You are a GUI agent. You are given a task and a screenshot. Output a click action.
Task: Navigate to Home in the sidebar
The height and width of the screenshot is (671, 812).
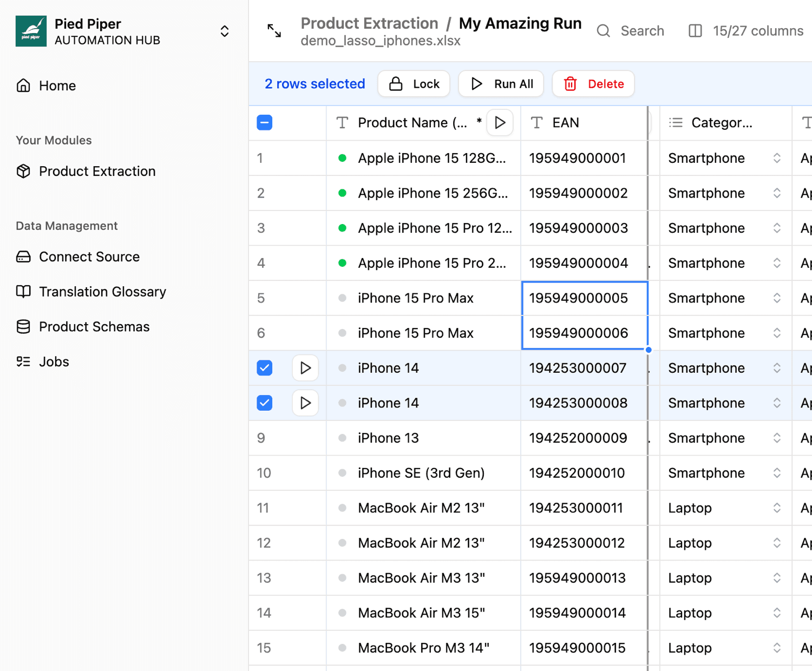(57, 85)
